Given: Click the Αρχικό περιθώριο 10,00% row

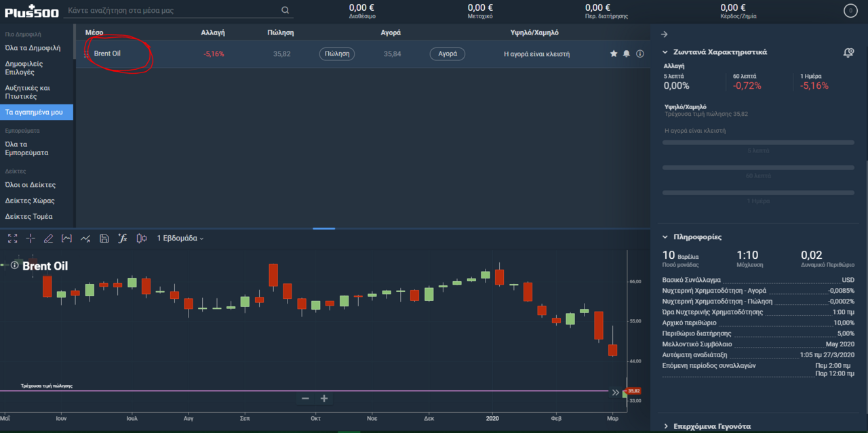Looking at the screenshot, I should pos(758,323).
